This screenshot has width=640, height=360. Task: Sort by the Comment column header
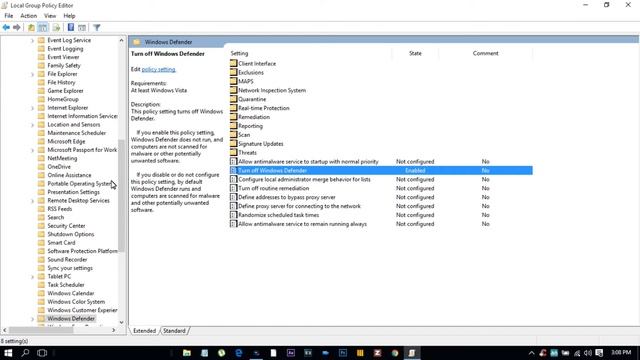(485, 53)
